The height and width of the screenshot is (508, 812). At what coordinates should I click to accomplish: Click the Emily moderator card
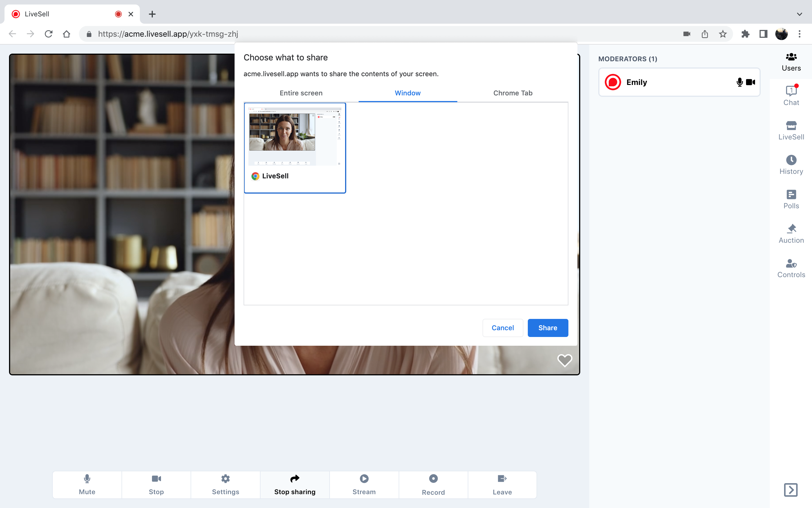(x=679, y=82)
